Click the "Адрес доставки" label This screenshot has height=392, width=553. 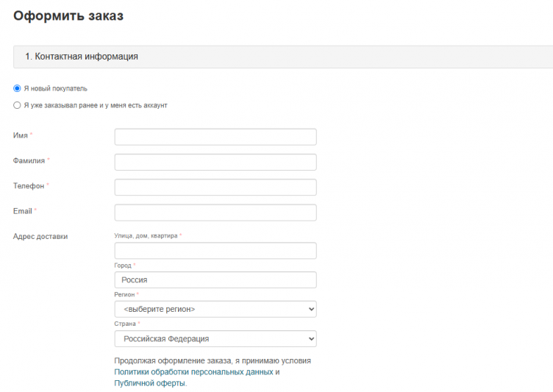[x=40, y=236]
